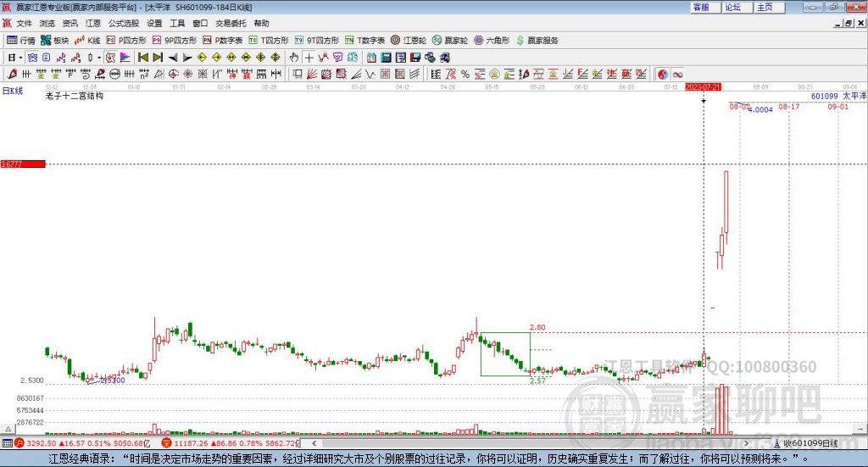Screen dimensions: 868x467
Task: Click the percent sign drawing tool
Action: [x=465, y=74]
